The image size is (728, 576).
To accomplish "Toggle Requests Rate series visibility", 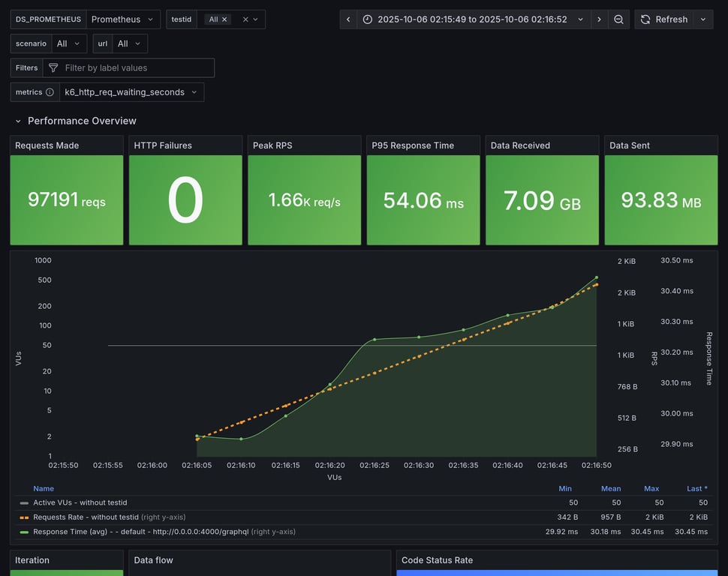I will coord(86,517).
